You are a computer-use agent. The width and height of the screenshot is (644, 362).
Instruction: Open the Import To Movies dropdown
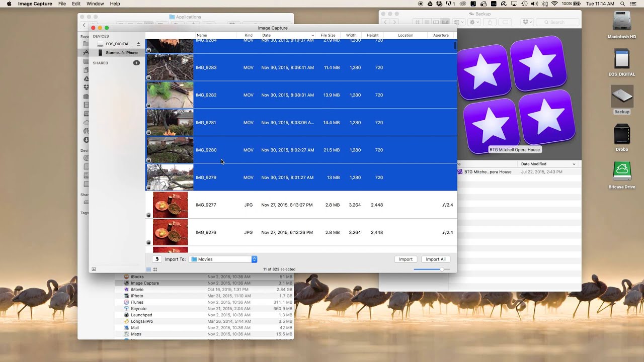pos(223,259)
